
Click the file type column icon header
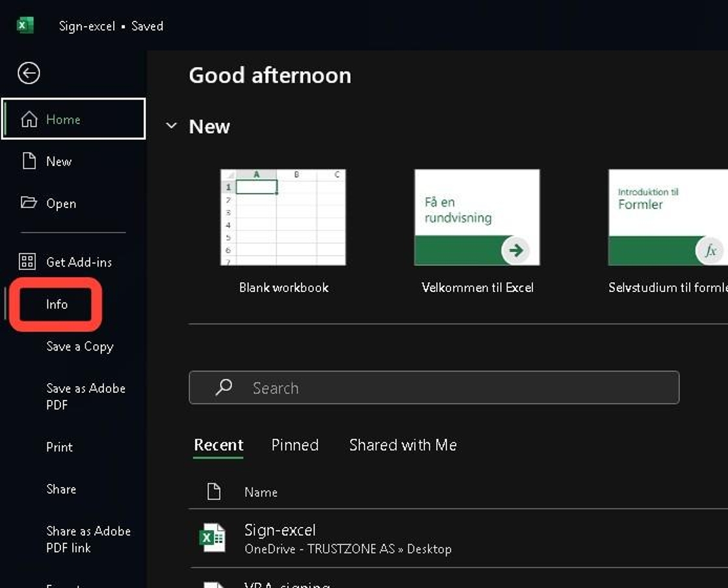(x=214, y=491)
